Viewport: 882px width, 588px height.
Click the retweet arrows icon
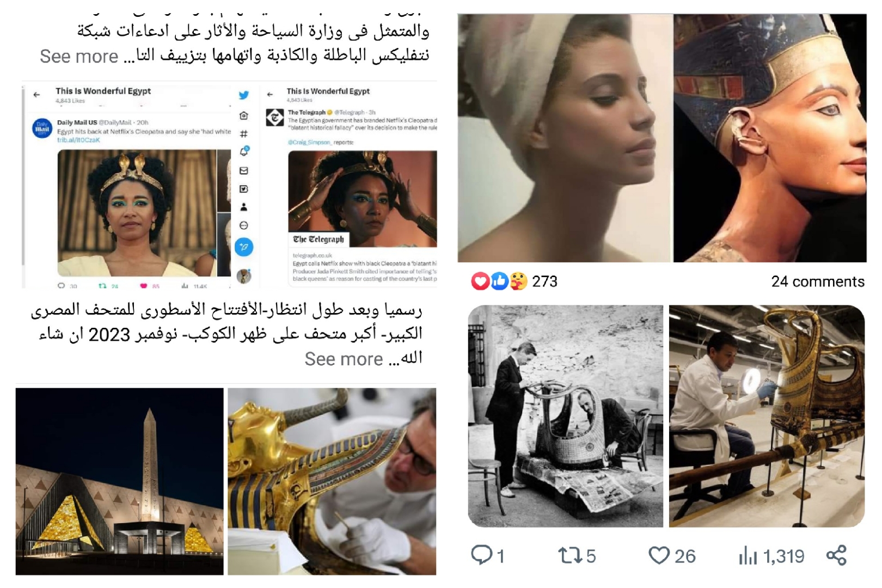click(x=570, y=555)
